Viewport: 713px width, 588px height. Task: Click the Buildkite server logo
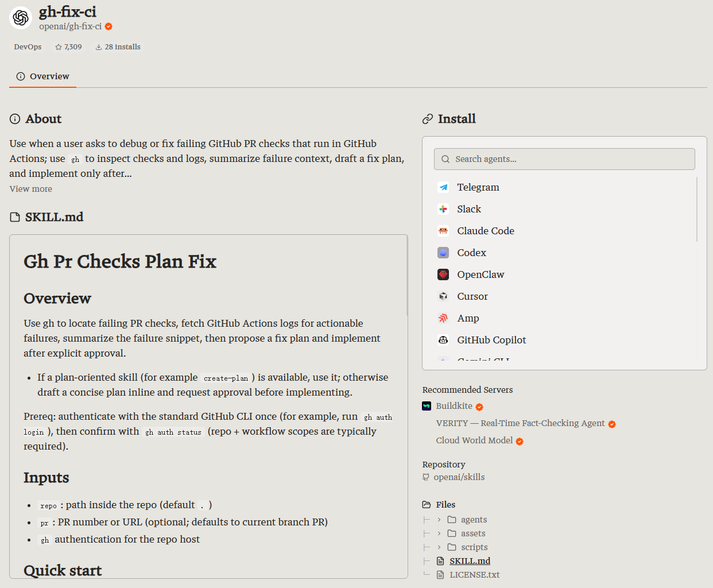(x=427, y=406)
